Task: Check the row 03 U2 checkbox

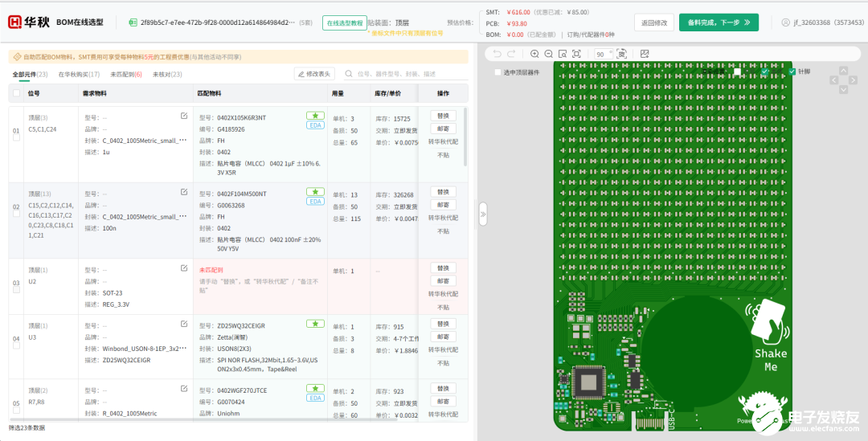Action: pos(17,289)
